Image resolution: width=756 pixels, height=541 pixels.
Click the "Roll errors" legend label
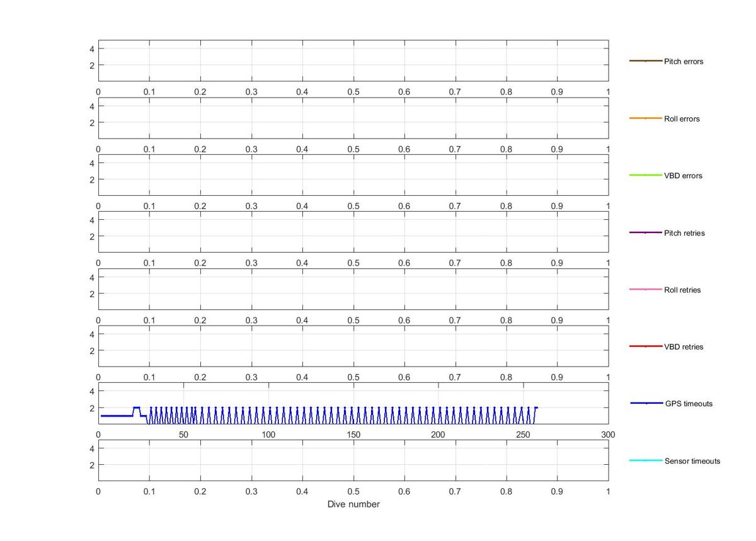(682, 119)
